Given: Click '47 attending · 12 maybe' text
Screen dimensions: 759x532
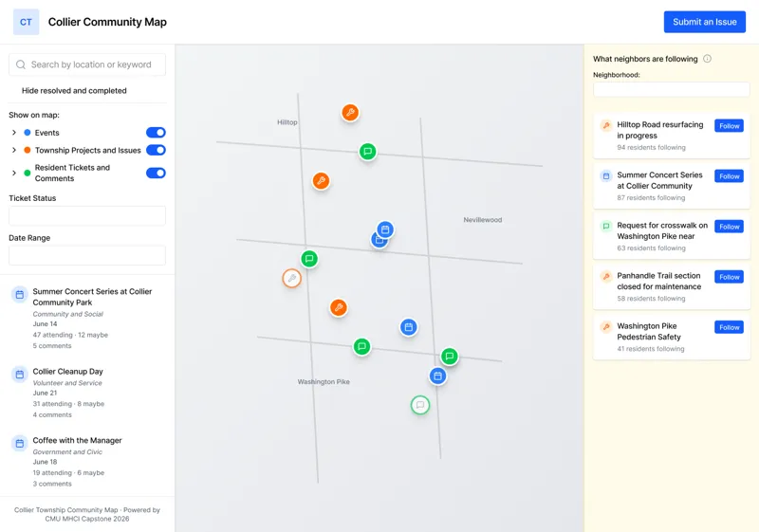Looking at the screenshot, I should pos(70,335).
